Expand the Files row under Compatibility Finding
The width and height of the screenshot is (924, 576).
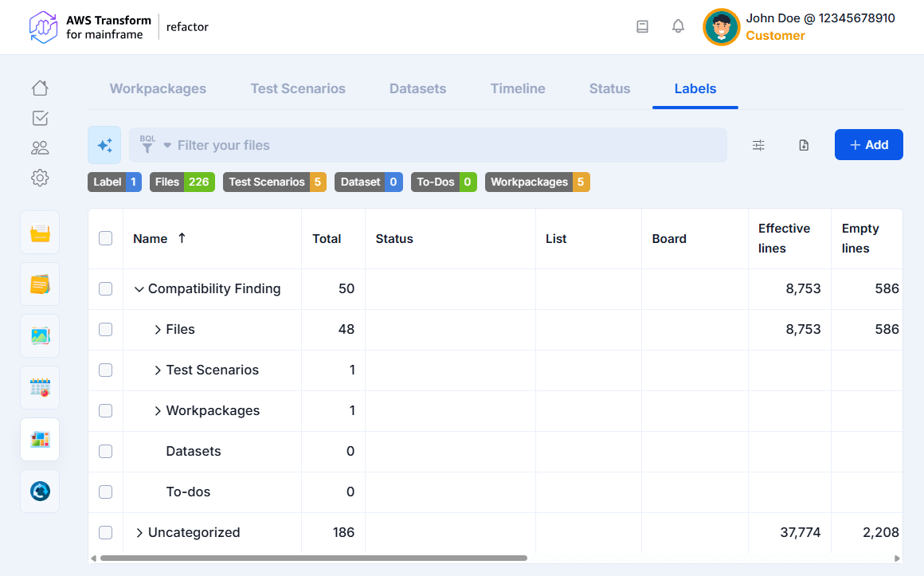point(158,330)
